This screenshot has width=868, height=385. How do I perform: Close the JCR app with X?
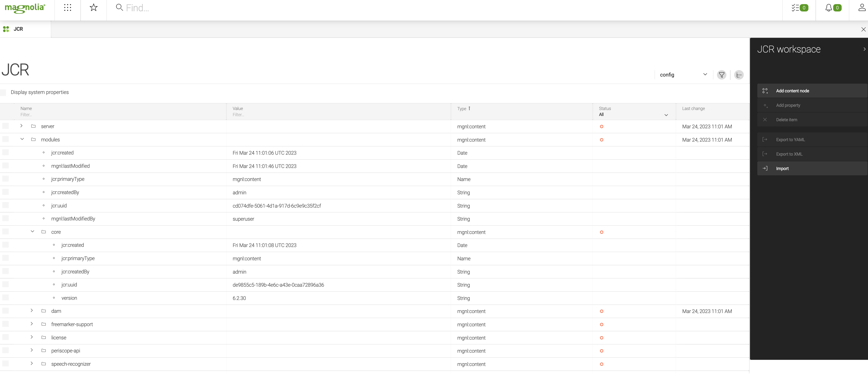click(863, 29)
